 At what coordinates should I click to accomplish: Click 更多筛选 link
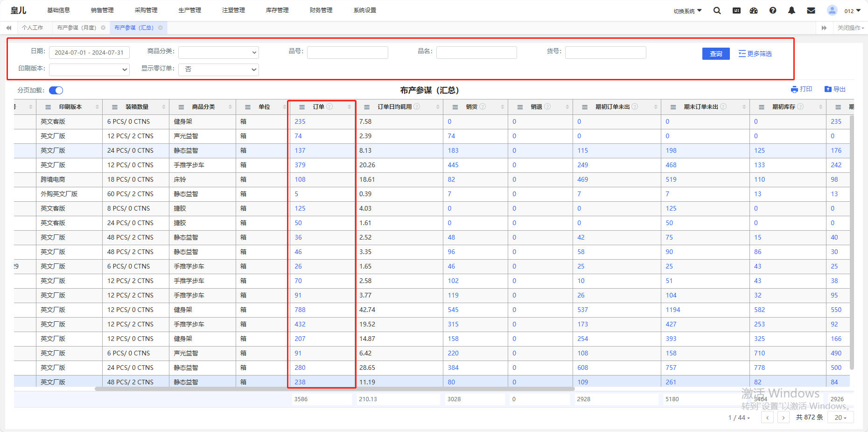[755, 54]
